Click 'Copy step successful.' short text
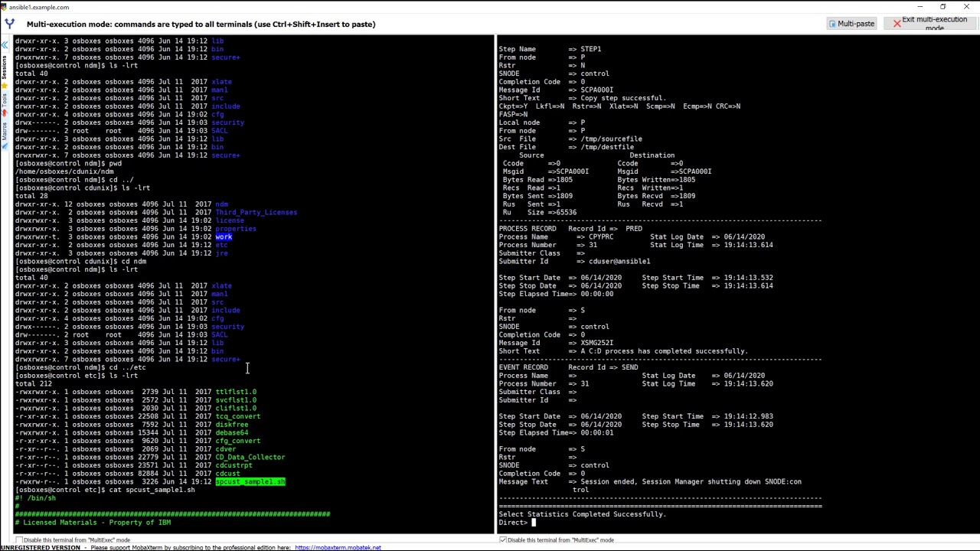The width and height of the screenshot is (980, 551). [x=623, y=98]
